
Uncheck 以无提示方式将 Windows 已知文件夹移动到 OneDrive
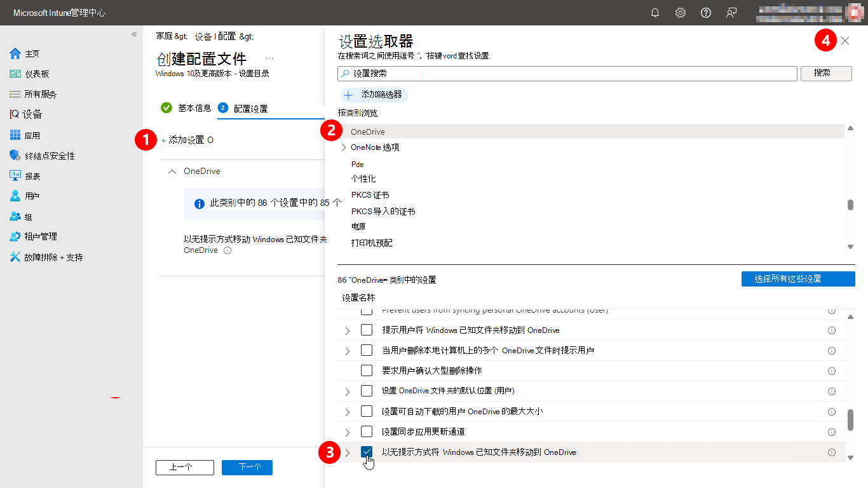point(367,452)
